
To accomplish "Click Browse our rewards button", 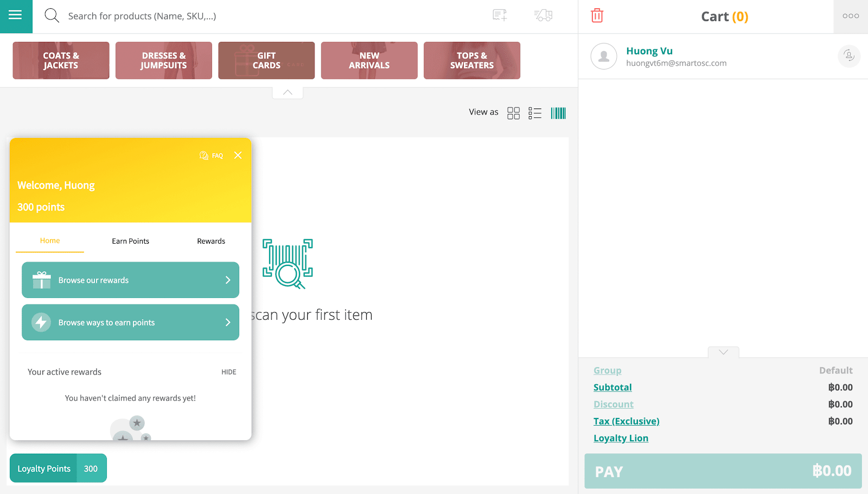I will (130, 280).
